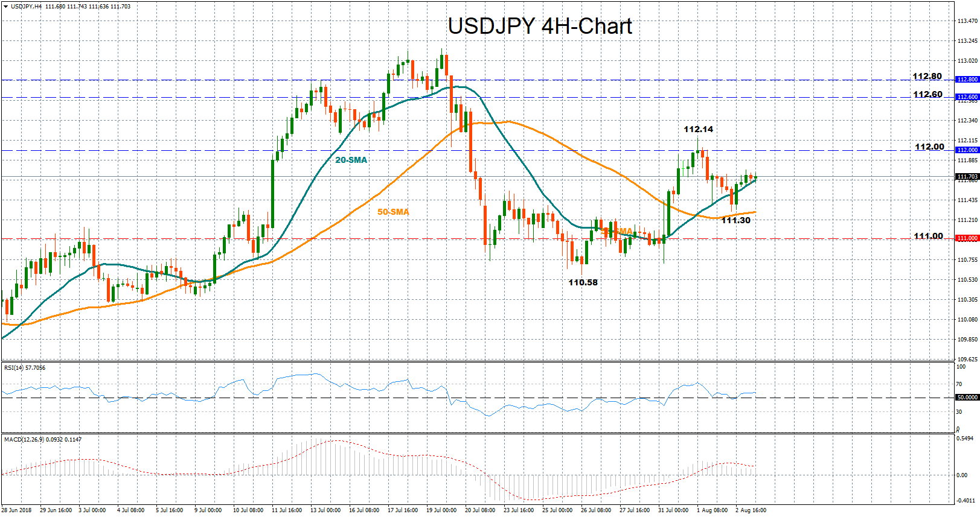The width and height of the screenshot is (980, 517).
Task: Click the USDJPY 4H-Chart title text
Action: (x=540, y=26)
